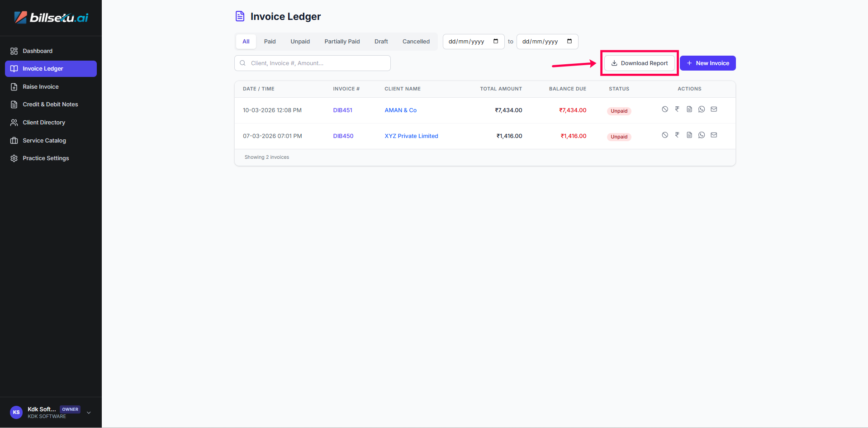Open AMAN & Co client link
The height and width of the screenshot is (428, 868).
pyautogui.click(x=400, y=110)
